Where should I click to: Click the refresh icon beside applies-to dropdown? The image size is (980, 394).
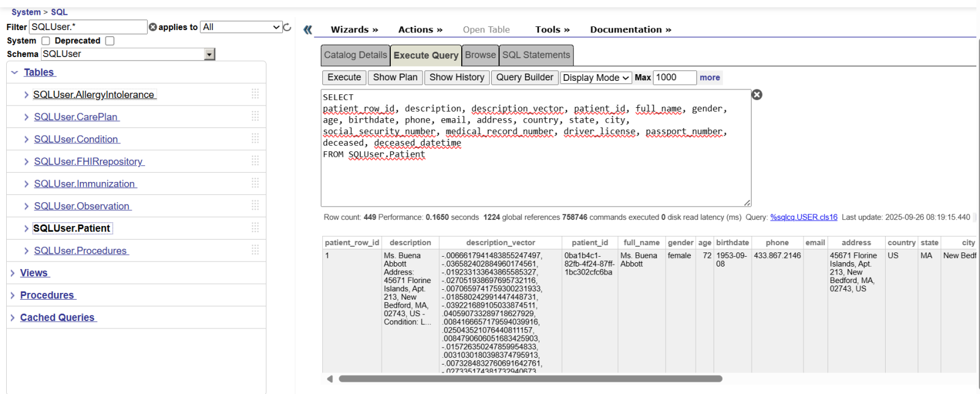tap(287, 27)
